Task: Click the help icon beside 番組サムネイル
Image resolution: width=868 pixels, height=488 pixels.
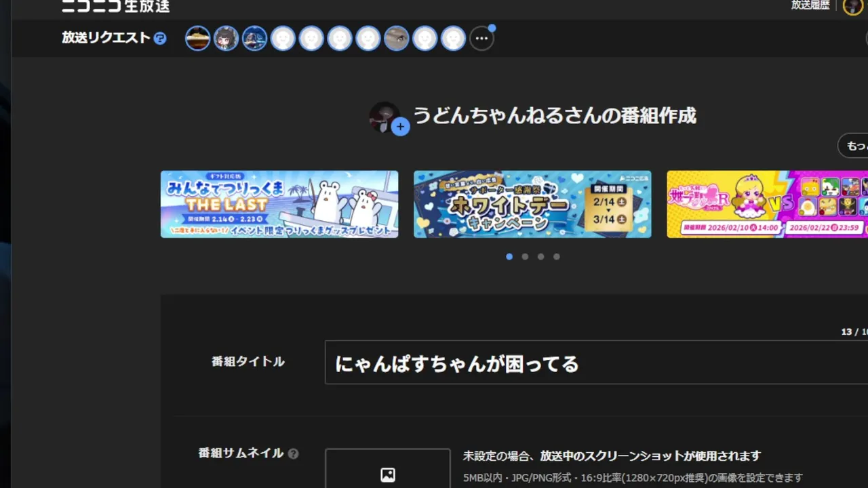Action: pos(293,454)
